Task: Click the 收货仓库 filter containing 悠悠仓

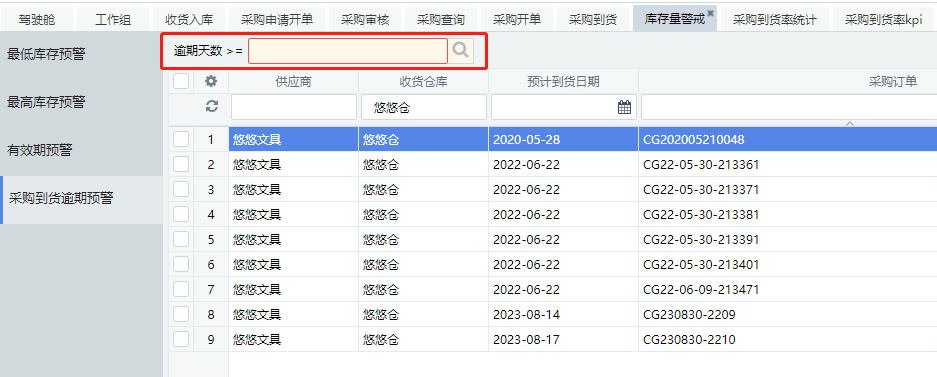Action: tap(424, 107)
